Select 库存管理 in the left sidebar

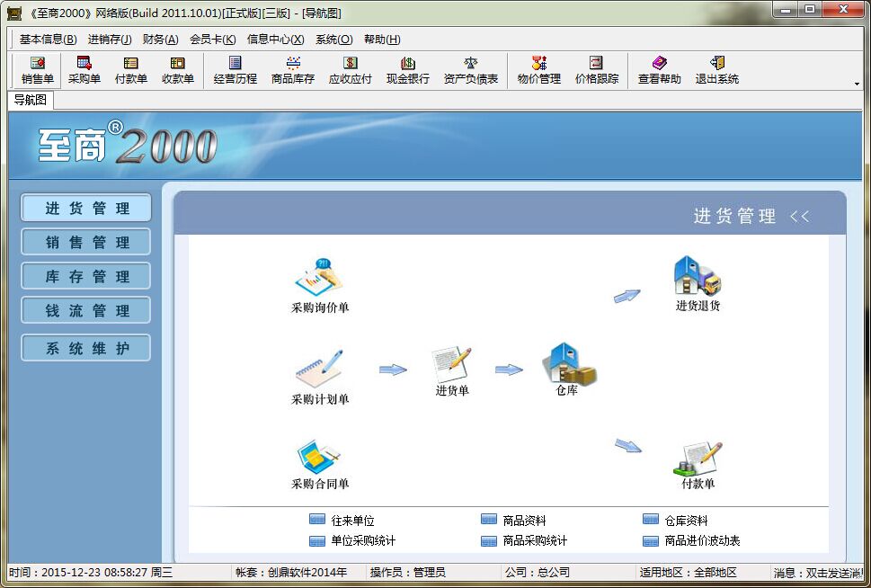coord(86,277)
